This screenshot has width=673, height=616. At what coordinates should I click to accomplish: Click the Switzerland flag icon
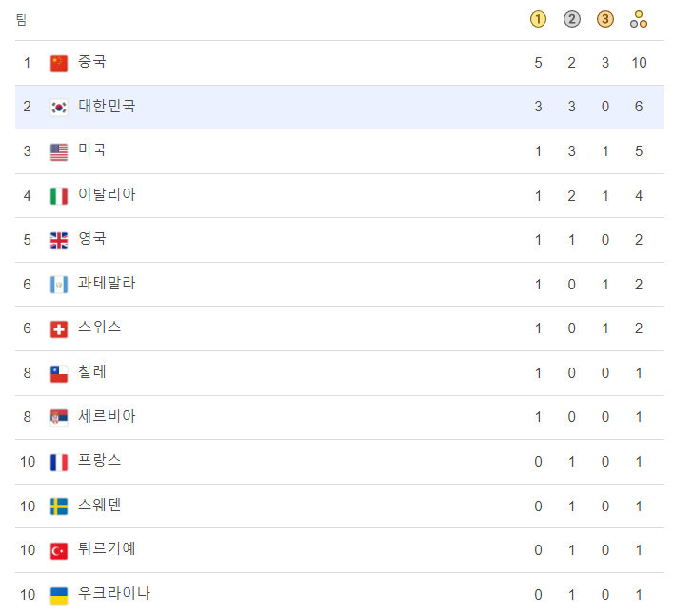[x=59, y=329]
